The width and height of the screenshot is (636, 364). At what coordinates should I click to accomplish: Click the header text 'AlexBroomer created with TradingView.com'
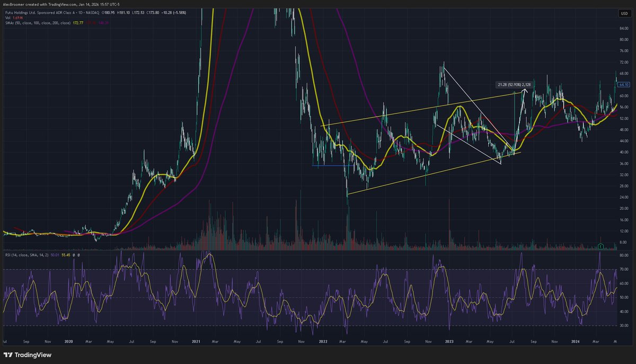click(40, 4)
